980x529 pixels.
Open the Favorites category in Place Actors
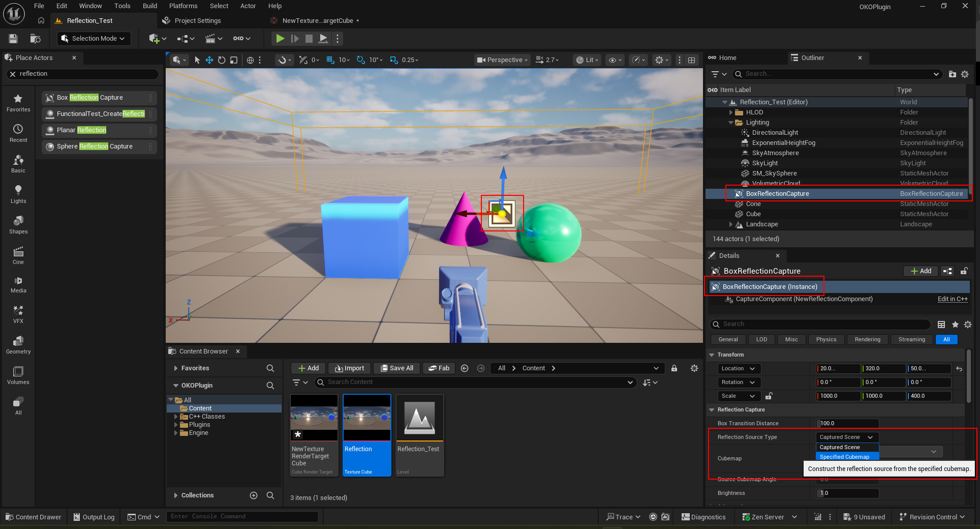pyautogui.click(x=18, y=103)
